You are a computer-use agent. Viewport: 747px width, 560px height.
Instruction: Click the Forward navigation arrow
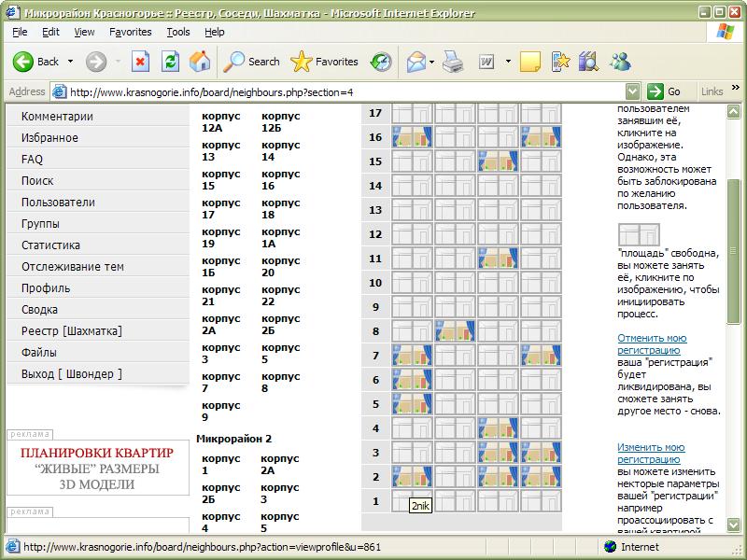[96, 62]
